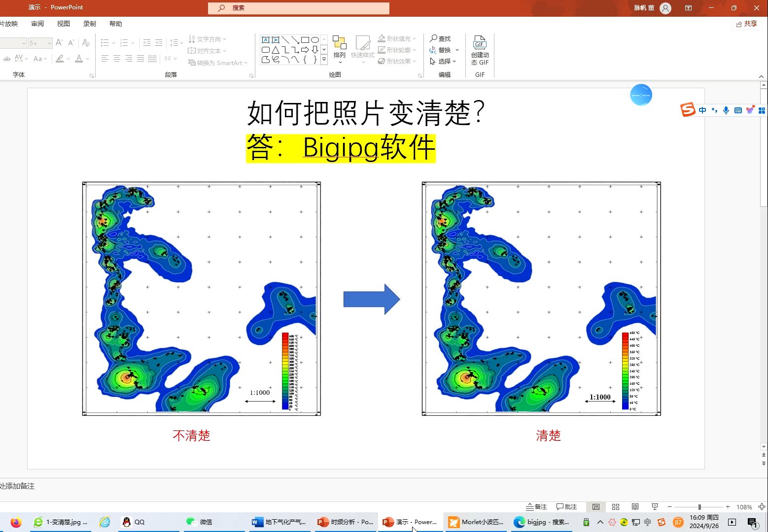
Task: Click 形状轮廓 shape outline
Action: (x=397, y=50)
